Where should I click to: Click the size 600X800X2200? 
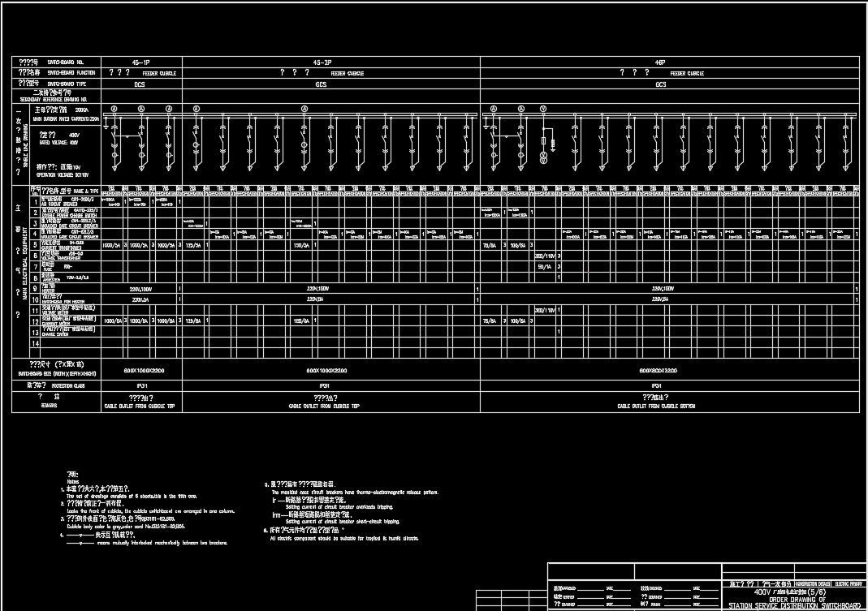[x=659, y=371]
